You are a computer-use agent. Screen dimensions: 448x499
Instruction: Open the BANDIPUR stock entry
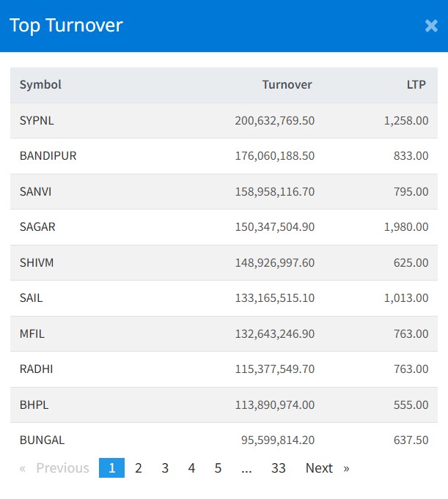(48, 156)
